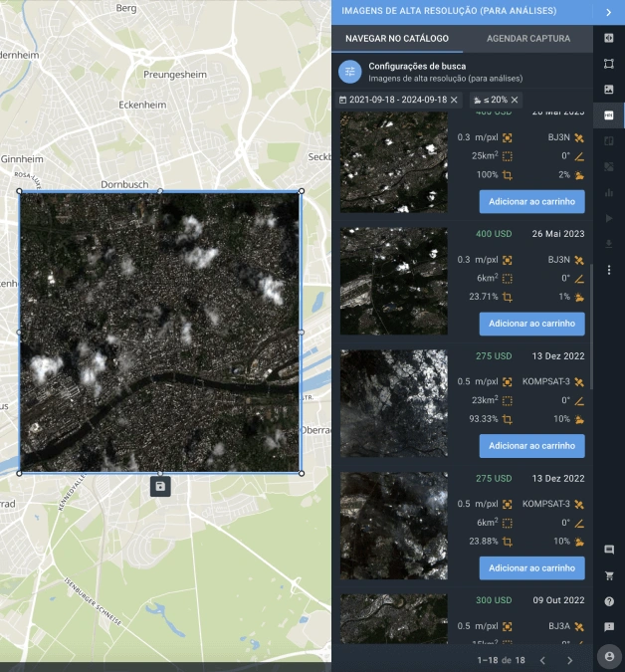Screen dimensions: 625x672
Task: Select the 26 Mai 2023 image thumbnail
Action: click(394, 281)
